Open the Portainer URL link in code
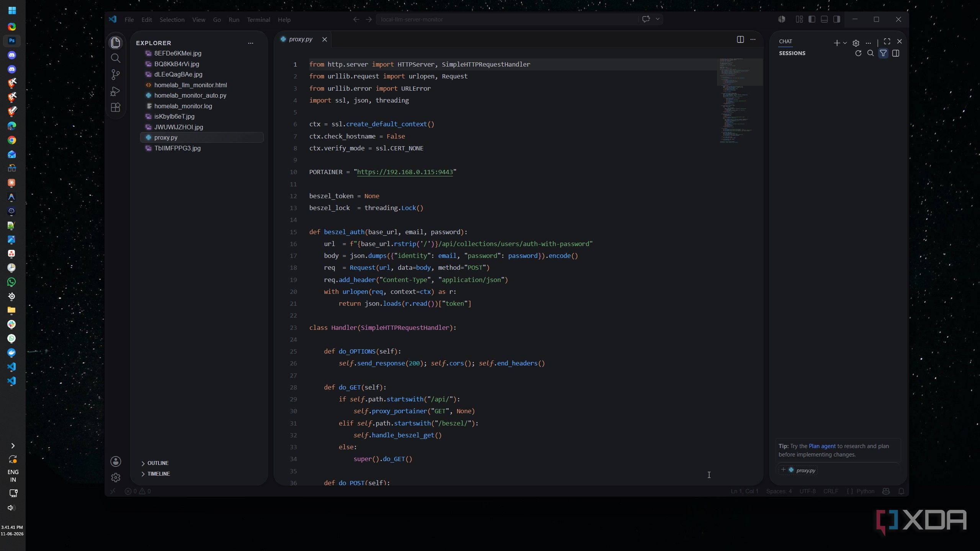 pos(405,172)
